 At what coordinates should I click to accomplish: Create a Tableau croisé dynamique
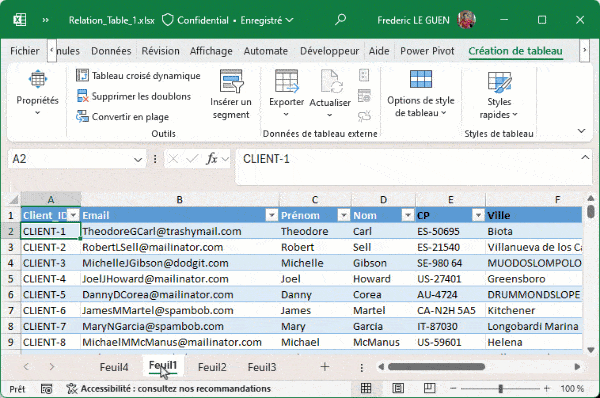(138, 76)
